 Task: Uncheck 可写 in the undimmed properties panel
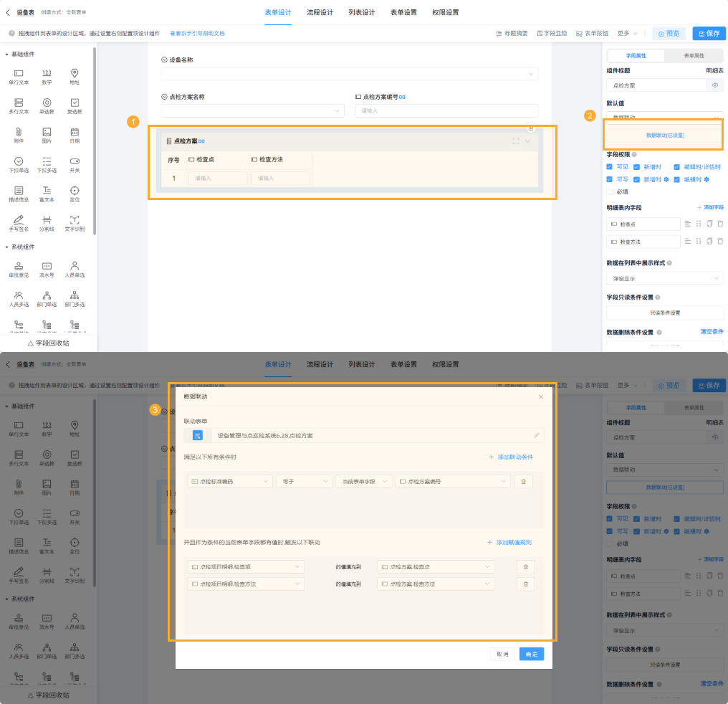click(x=610, y=179)
